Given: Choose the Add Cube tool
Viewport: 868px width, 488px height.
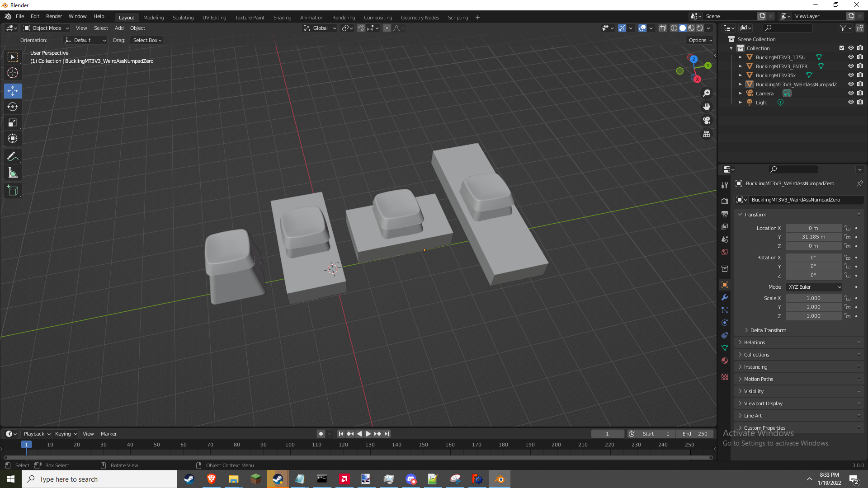Looking at the screenshot, I should (x=13, y=191).
